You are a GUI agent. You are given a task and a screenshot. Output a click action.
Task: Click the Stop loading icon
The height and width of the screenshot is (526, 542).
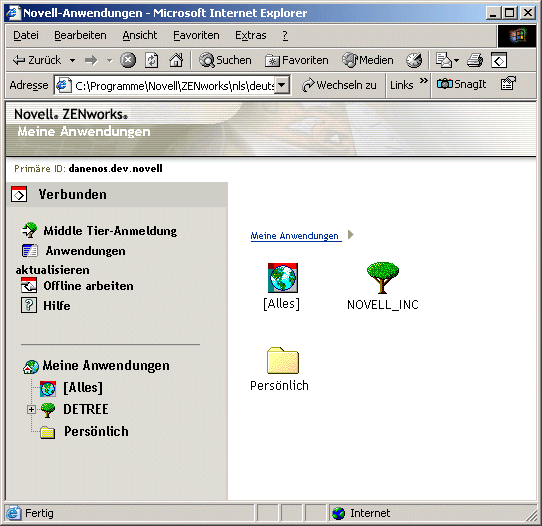(x=128, y=60)
